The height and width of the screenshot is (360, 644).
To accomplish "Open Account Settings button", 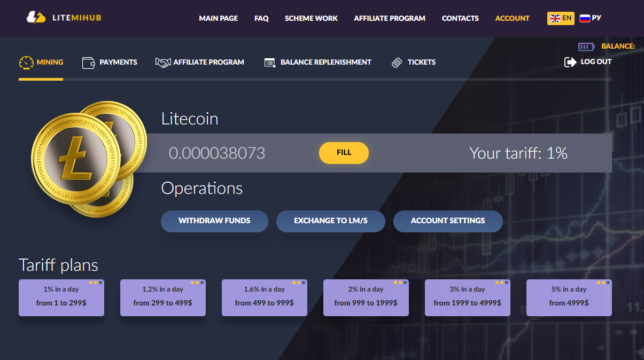I will pos(448,221).
